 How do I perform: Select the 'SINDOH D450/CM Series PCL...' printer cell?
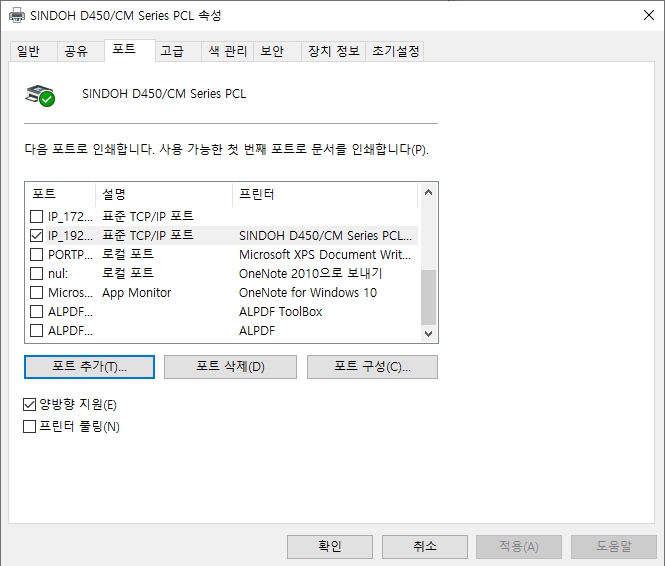(325, 236)
